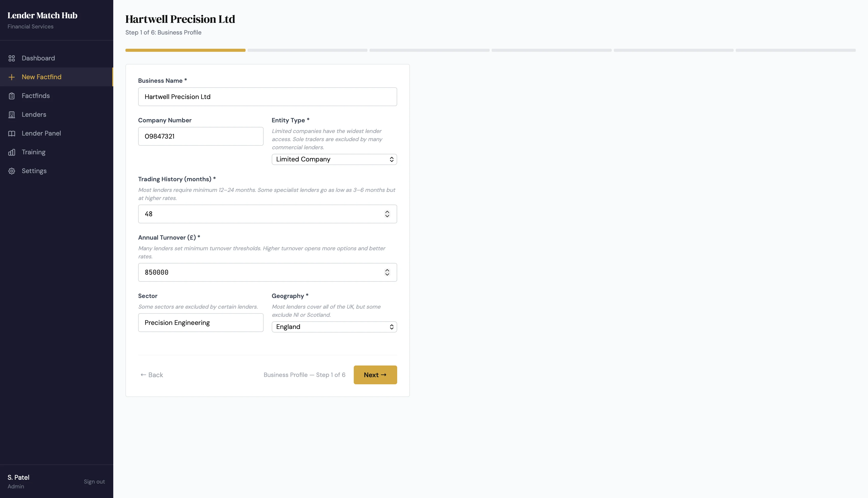868x498 pixels.
Task: Select the Training bar-chart icon
Action: coord(11,152)
